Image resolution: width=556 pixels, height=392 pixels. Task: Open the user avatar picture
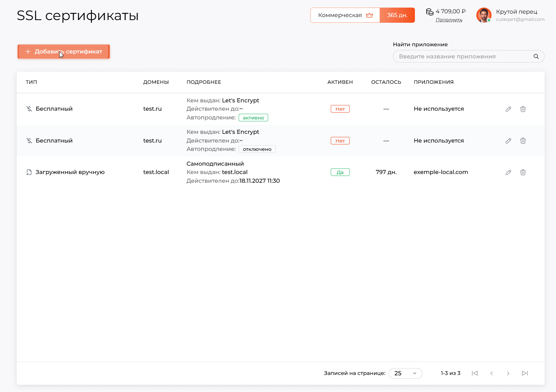(484, 15)
